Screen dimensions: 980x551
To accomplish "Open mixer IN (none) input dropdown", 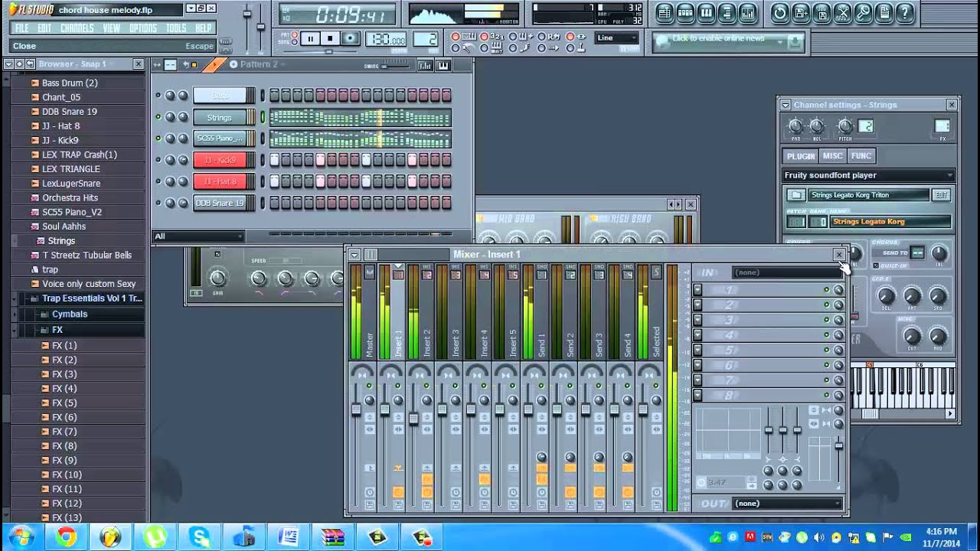I will pyautogui.click(x=787, y=272).
